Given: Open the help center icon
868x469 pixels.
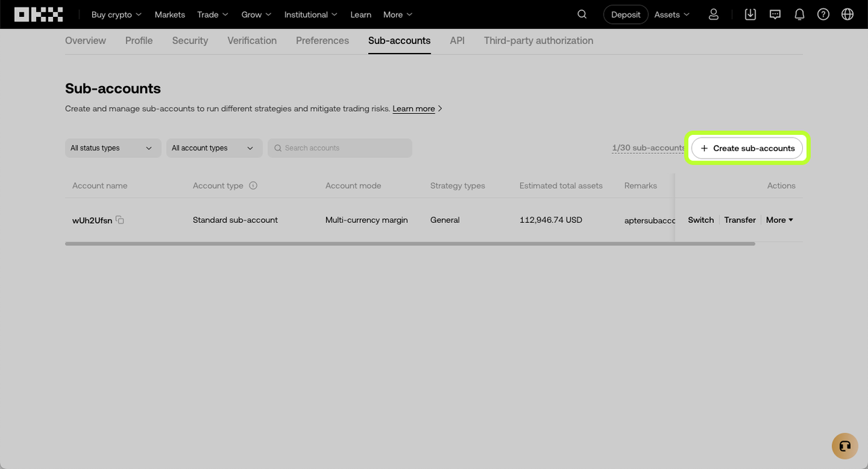Looking at the screenshot, I should click(823, 14).
